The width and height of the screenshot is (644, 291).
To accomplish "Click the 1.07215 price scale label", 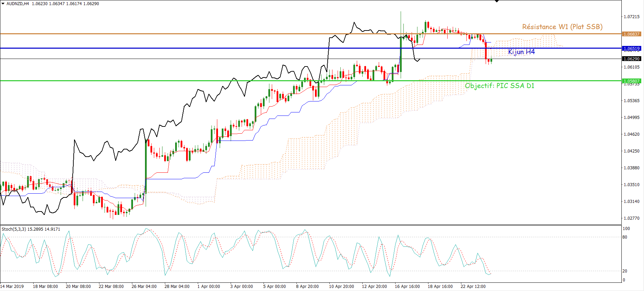I will (x=632, y=17).
